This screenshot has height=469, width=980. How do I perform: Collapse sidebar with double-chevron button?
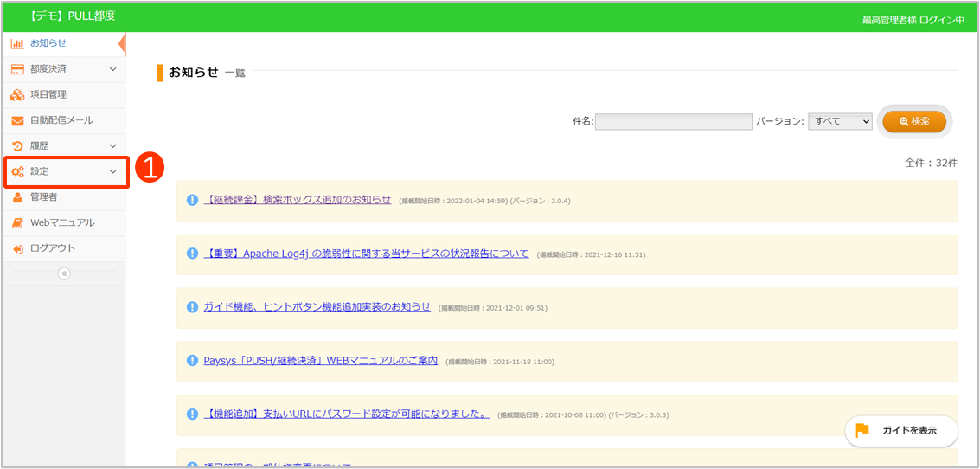point(64,273)
